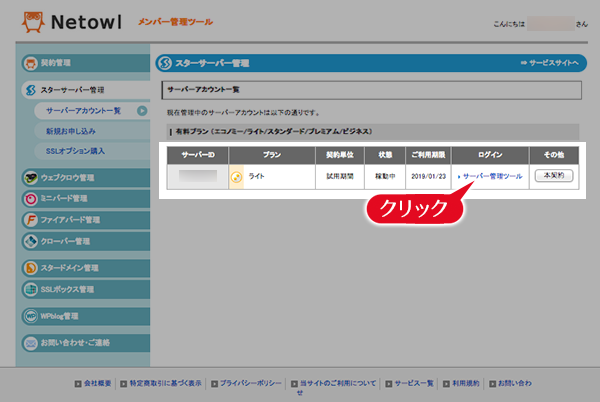The width and height of the screenshot is (600, 402).
Task: Click arrow icon beside サーバーアカウント一覧
Action: click(x=142, y=111)
